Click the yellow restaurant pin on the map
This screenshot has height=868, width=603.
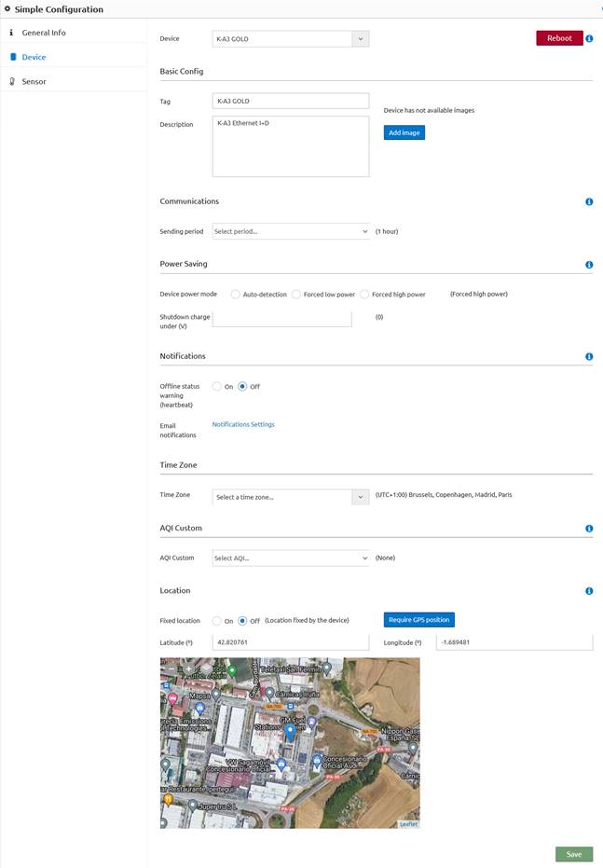coord(168,799)
